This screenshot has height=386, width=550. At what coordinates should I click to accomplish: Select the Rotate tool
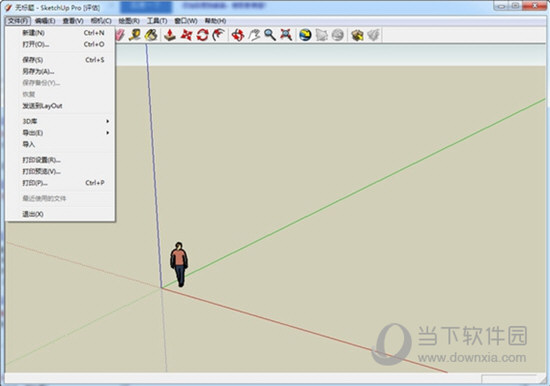click(202, 35)
